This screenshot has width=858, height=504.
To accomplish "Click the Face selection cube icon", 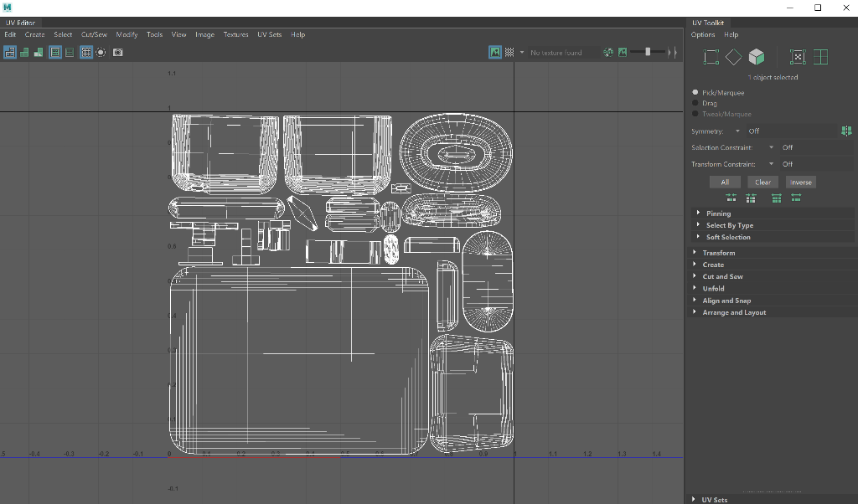I will (x=757, y=57).
